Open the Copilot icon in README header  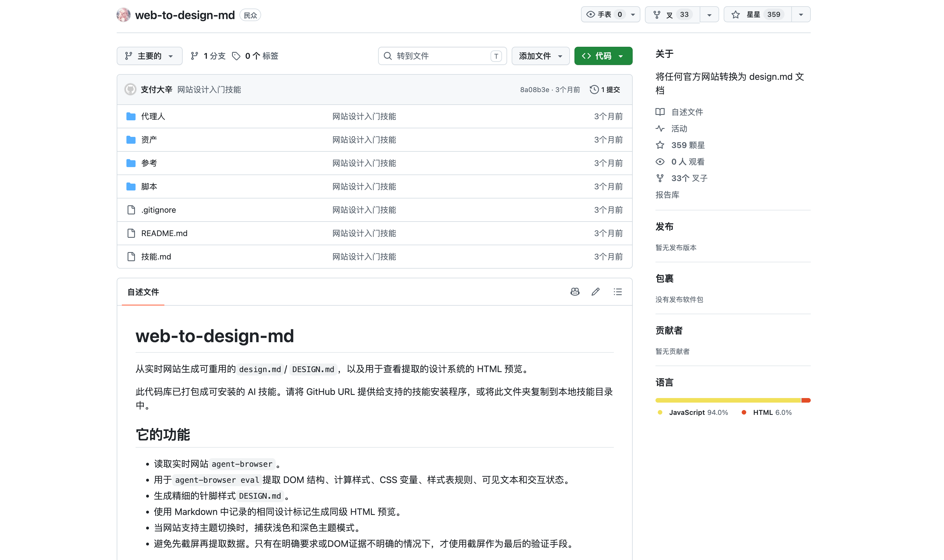pos(575,292)
